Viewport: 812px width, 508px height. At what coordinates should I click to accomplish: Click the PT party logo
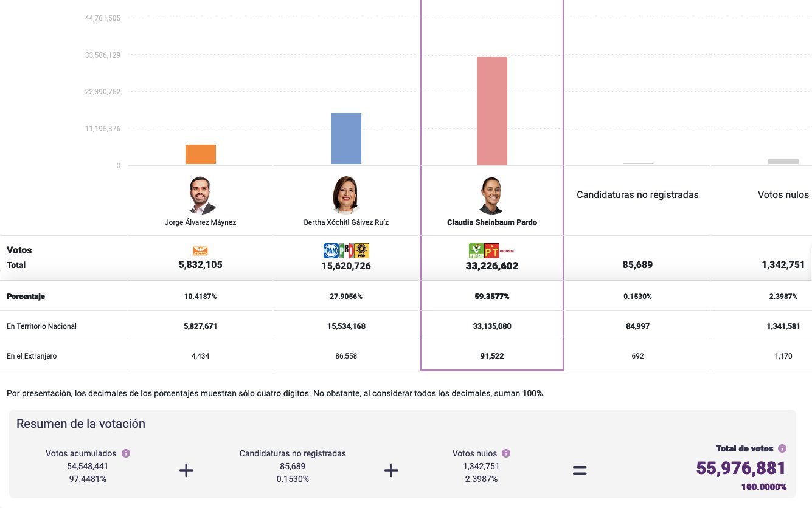click(x=491, y=250)
